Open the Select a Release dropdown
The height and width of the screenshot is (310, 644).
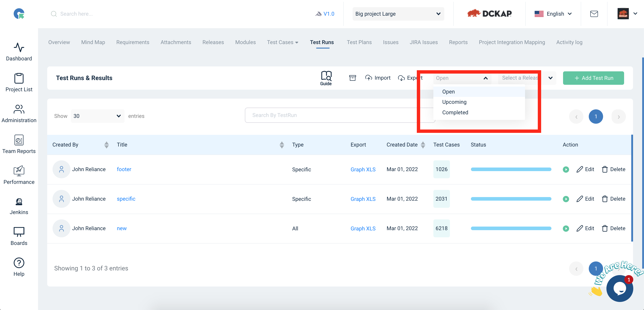(x=527, y=78)
